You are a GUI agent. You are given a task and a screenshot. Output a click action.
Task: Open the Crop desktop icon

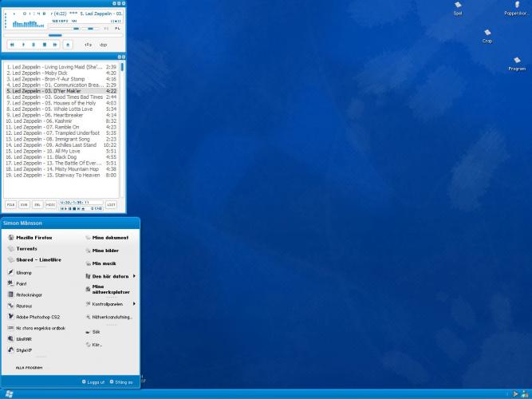point(487,35)
